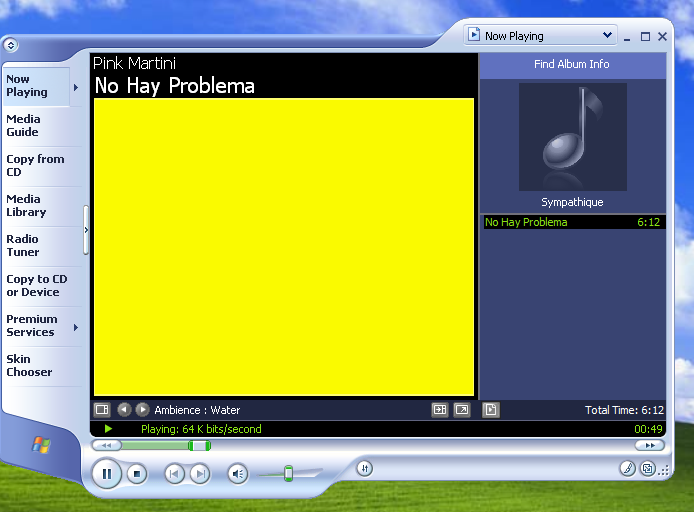
Task: Expand the Now Playing sidebar arrow
Action: (76, 88)
